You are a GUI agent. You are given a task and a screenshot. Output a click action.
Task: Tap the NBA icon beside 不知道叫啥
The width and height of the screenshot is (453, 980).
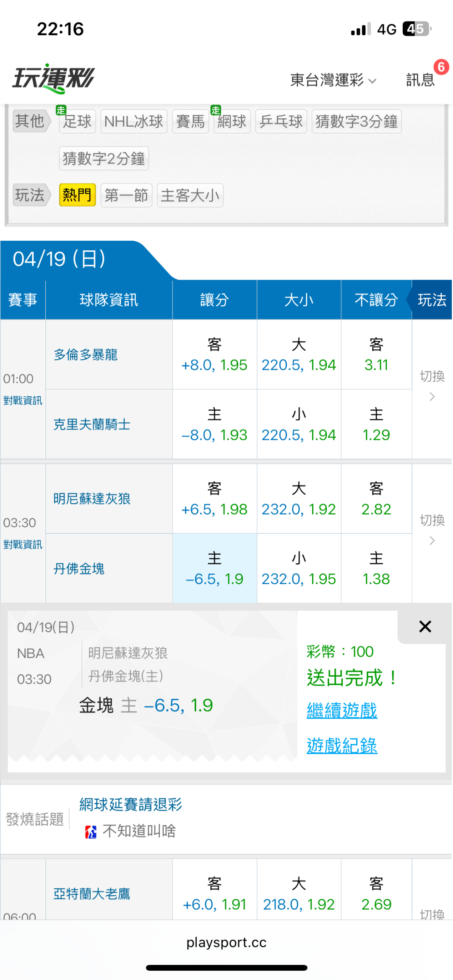click(x=91, y=832)
